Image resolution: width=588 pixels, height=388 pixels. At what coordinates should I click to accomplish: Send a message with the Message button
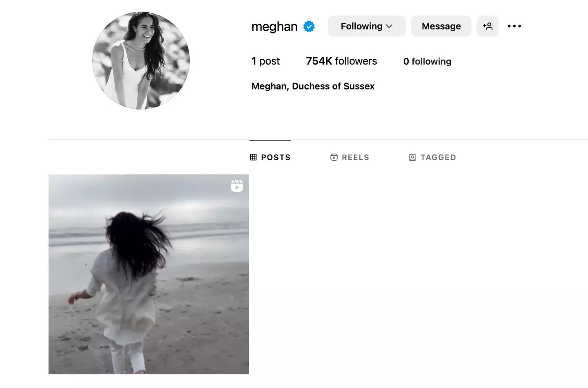point(441,26)
